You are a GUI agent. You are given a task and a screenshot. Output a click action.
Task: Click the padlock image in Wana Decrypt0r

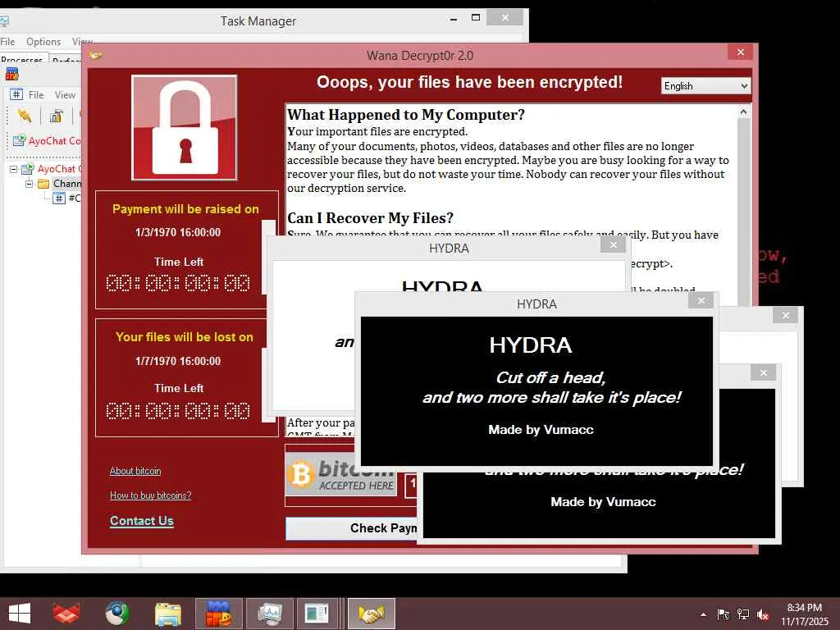click(x=185, y=127)
